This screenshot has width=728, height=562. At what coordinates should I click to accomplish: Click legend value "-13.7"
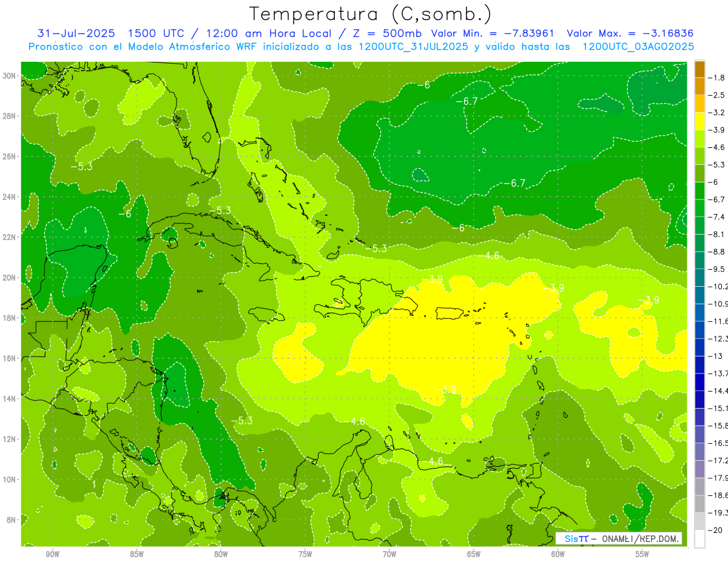point(718,373)
